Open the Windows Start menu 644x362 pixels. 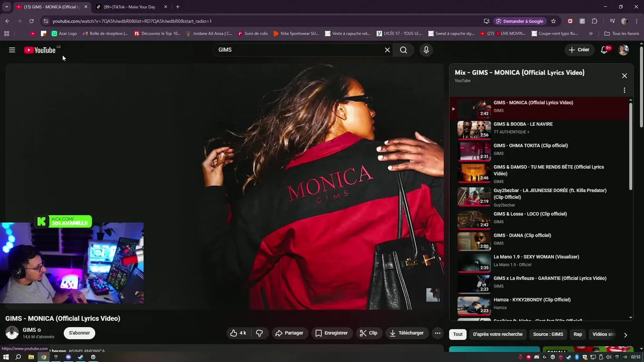pos(6,357)
